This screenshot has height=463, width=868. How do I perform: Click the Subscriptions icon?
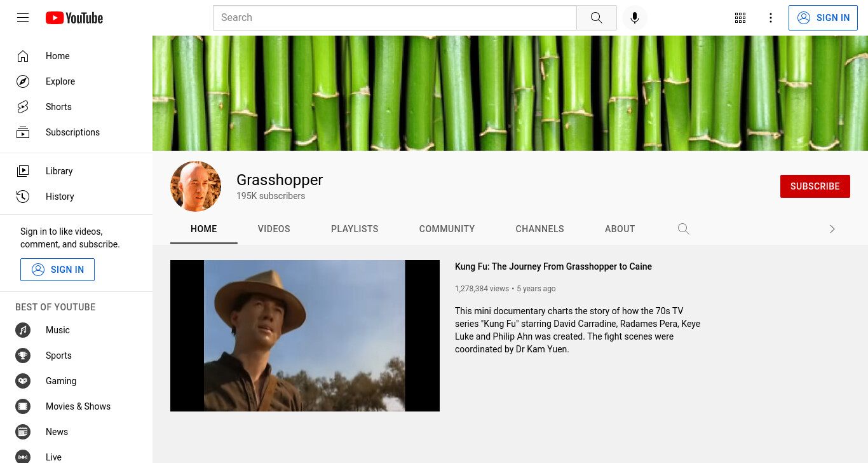tap(23, 132)
